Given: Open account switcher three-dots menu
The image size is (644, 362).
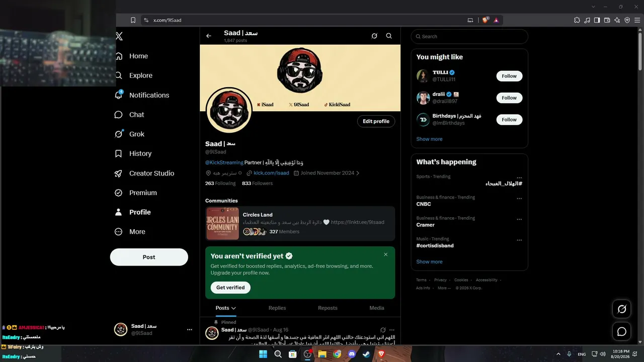Looking at the screenshot, I should [x=190, y=330].
